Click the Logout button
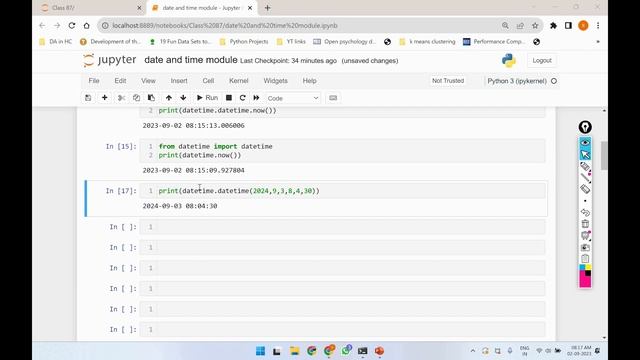This screenshot has height=360, width=640. tap(542, 60)
